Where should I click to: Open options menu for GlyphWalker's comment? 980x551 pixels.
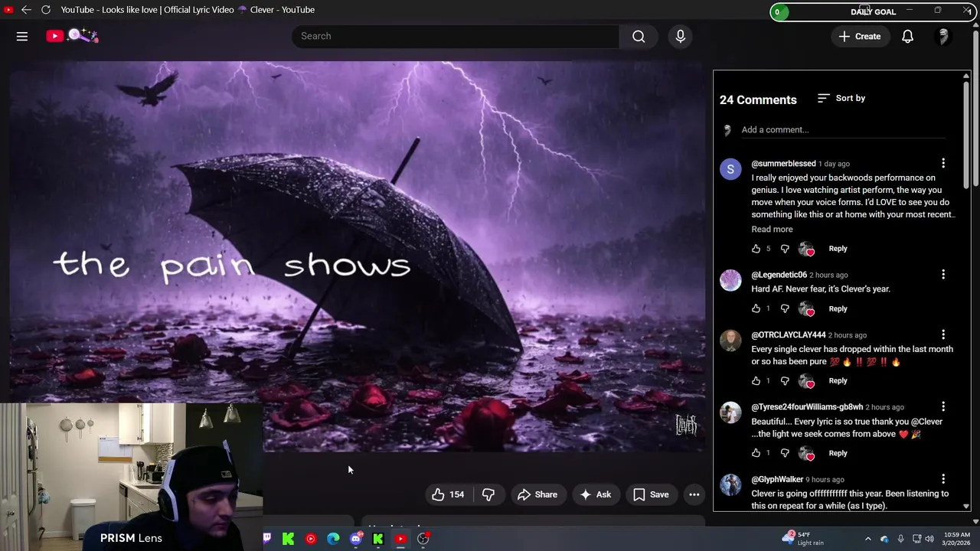[x=943, y=479]
